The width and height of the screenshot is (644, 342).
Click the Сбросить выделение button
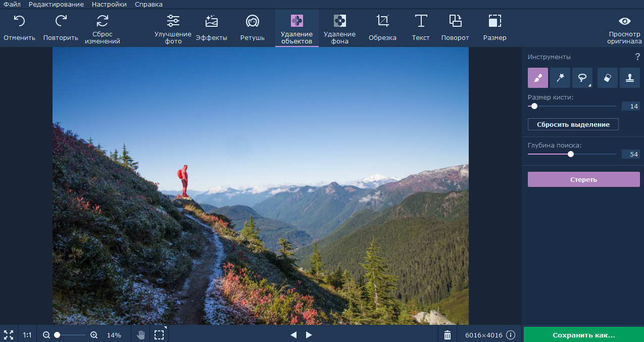573,124
